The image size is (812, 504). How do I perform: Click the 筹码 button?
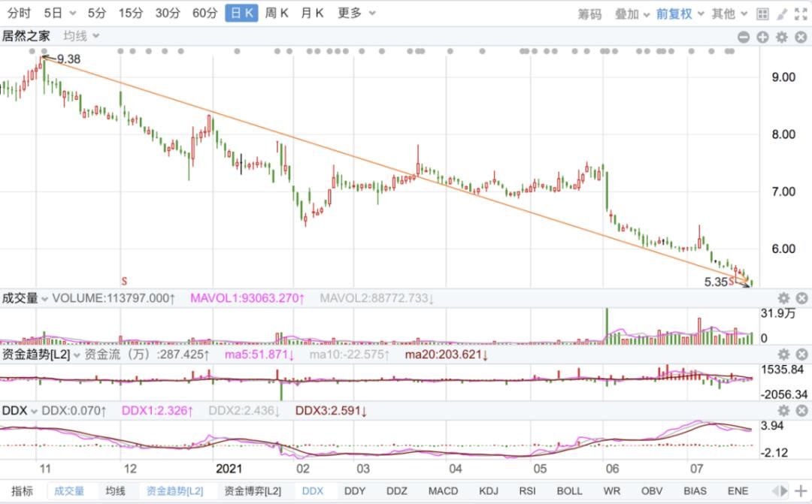tap(590, 14)
